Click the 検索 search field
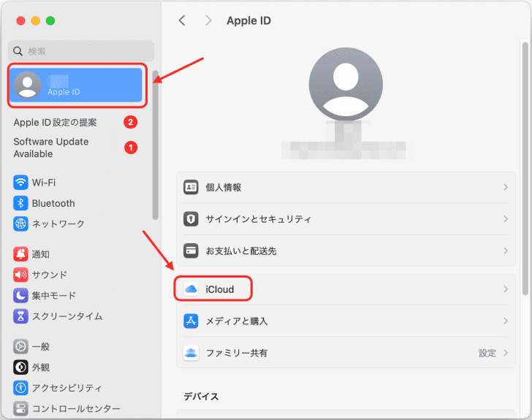This screenshot has height=420, width=532. click(x=80, y=51)
